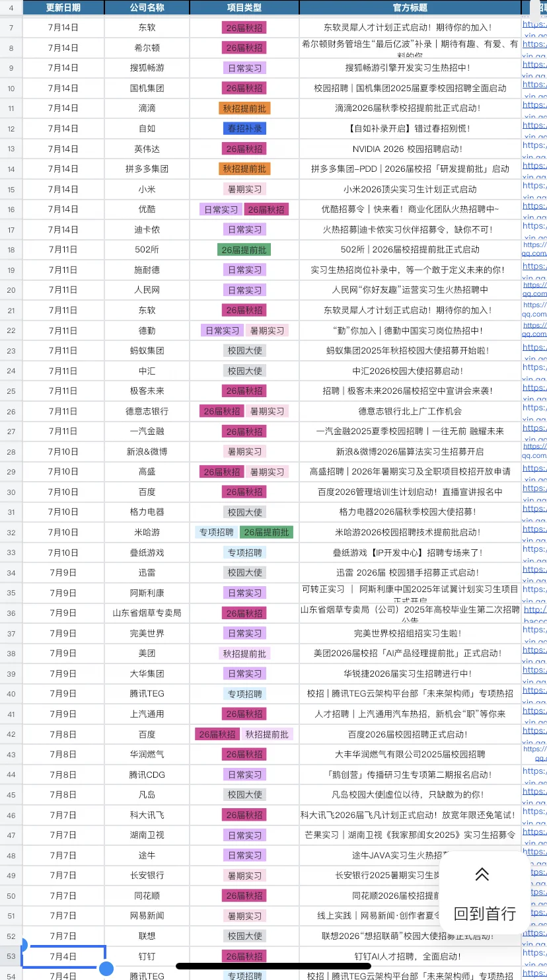Select the 项目类型 column header

pos(244,7)
